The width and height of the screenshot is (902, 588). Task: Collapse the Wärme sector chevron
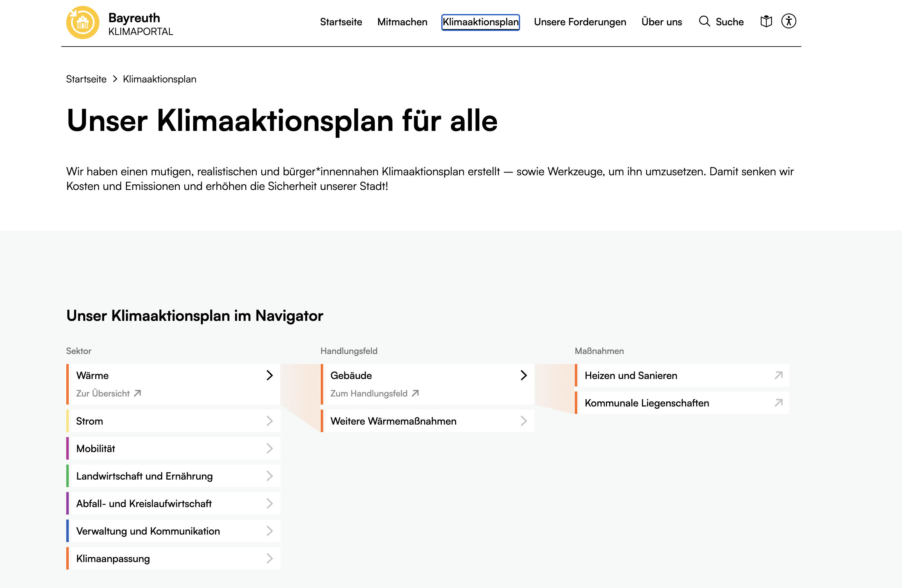pyautogui.click(x=269, y=375)
